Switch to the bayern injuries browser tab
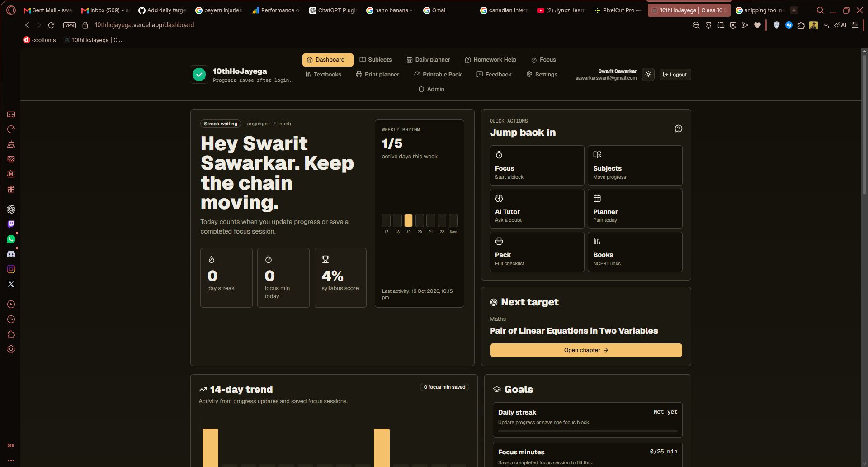The height and width of the screenshot is (467, 868). coord(219,10)
